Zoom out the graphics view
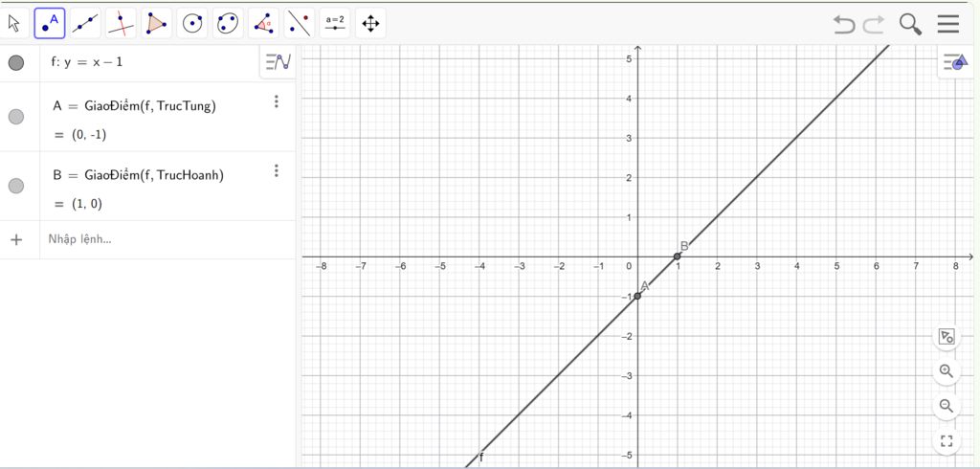The height and width of the screenshot is (469, 980). pos(947,406)
